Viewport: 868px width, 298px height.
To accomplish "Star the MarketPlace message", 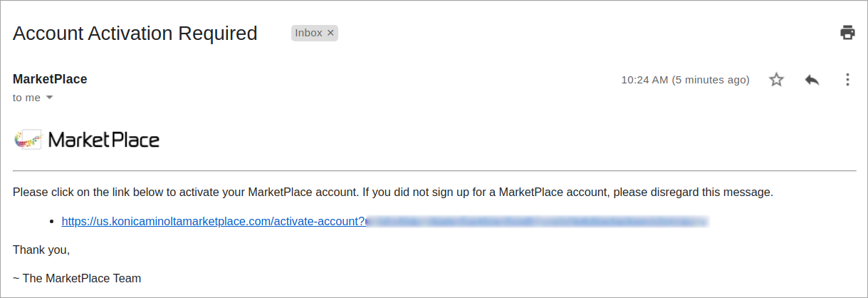I will tap(776, 80).
